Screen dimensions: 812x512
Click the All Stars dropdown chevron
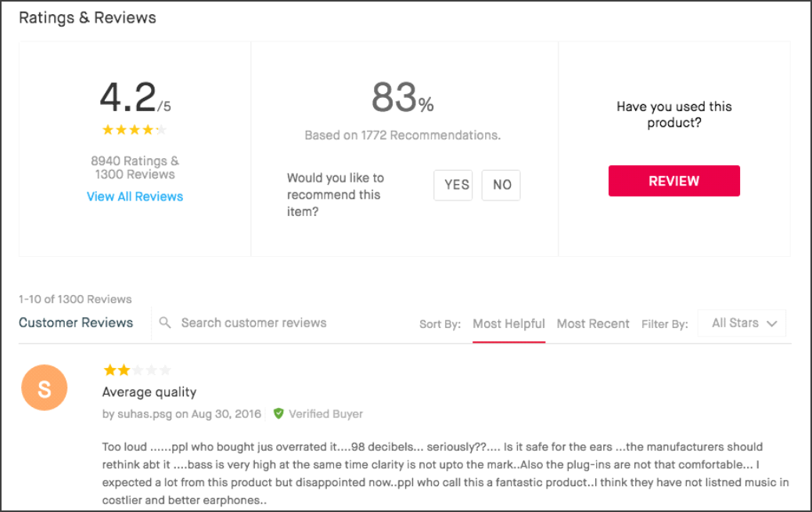771,323
